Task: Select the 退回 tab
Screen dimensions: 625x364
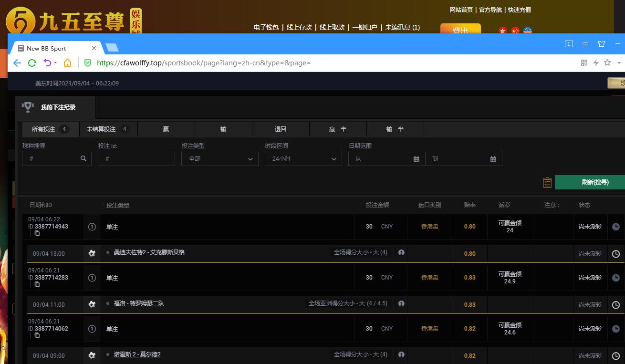Action: pos(280,129)
